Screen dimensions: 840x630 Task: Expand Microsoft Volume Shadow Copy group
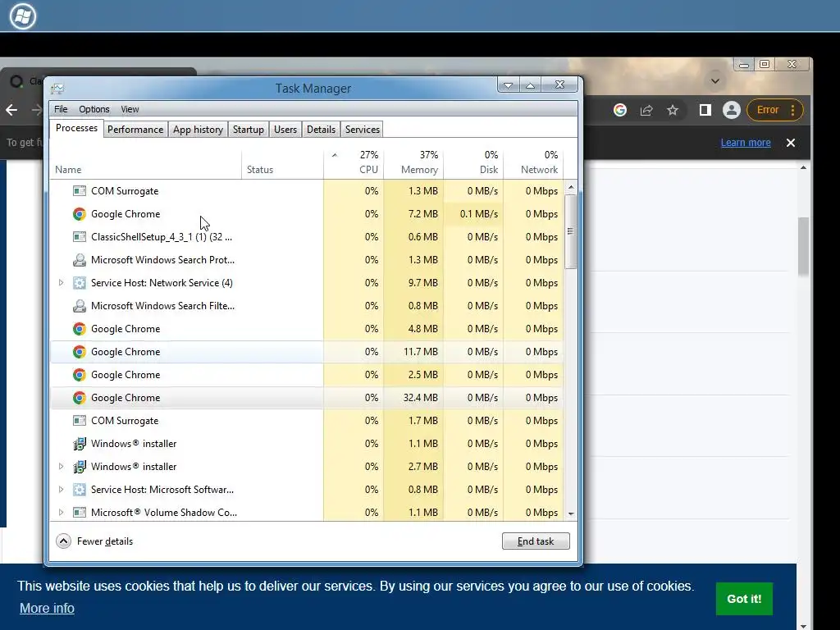[61, 513]
